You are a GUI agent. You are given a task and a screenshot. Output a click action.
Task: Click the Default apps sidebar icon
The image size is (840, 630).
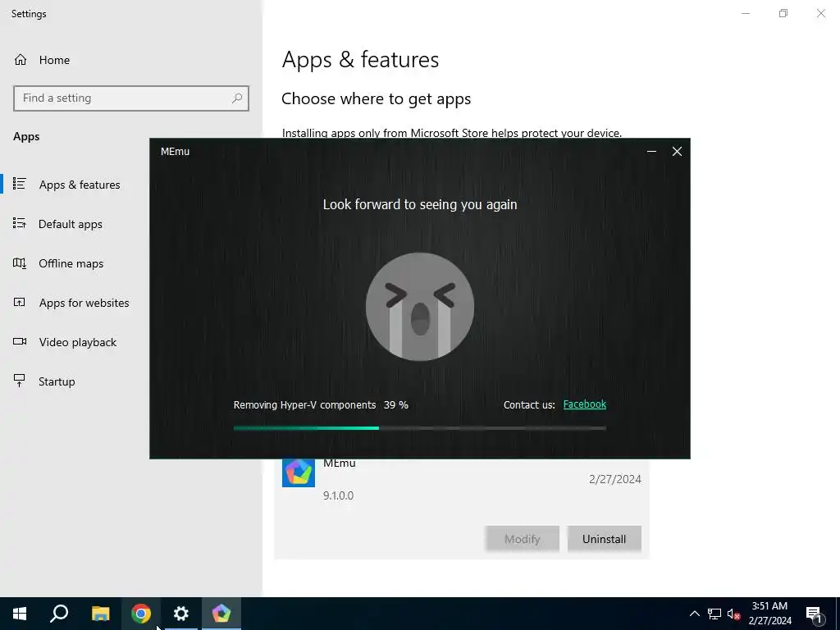[x=20, y=223]
